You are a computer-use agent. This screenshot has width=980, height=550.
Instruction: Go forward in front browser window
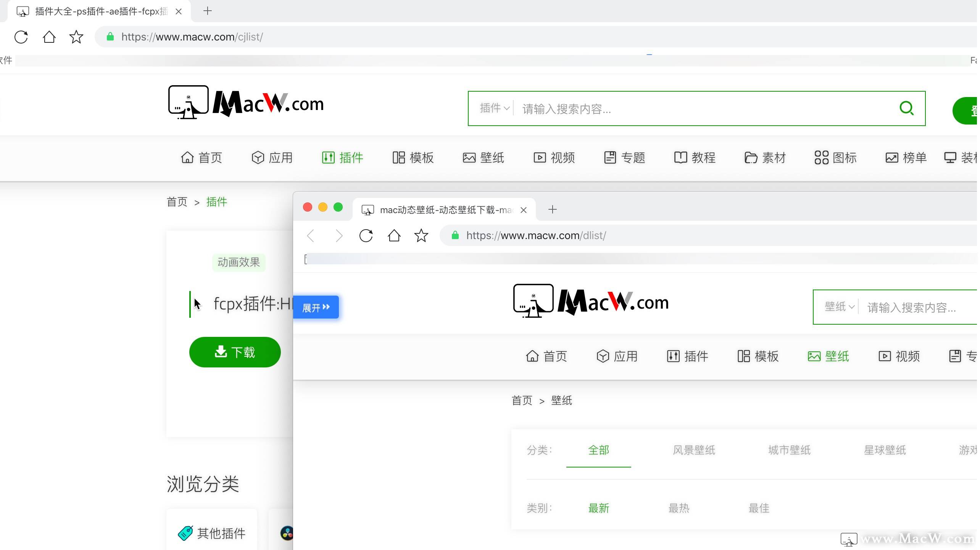coord(338,236)
